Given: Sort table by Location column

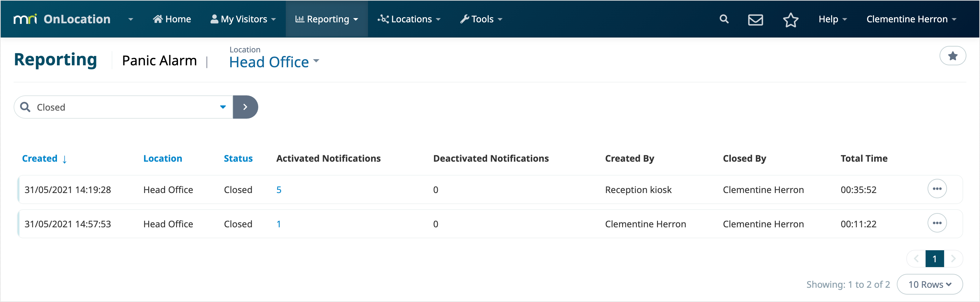Looking at the screenshot, I should [162, 158].
